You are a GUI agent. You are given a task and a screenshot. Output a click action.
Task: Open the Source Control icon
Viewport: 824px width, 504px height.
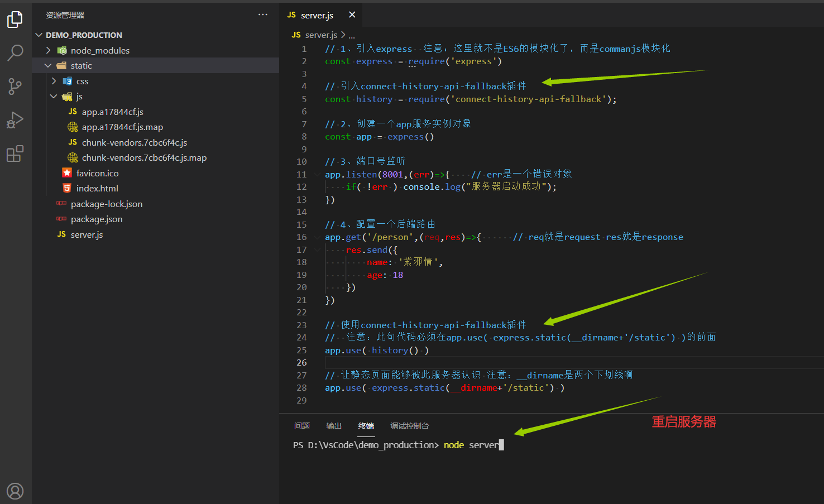pyautogui.click(x=15, y=87)
